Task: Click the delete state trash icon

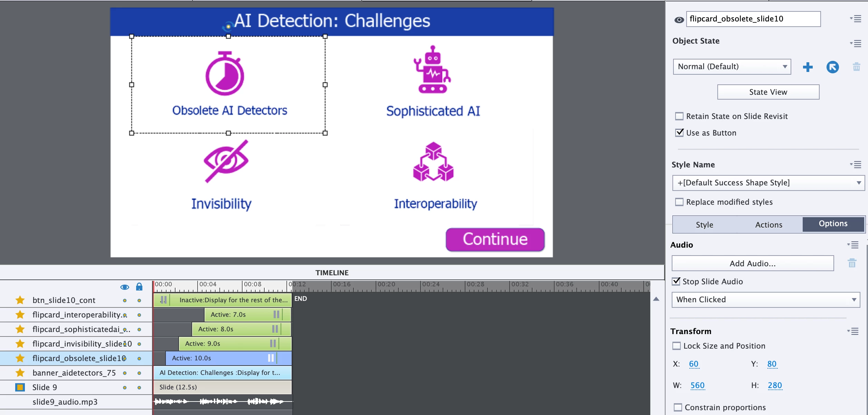Action: click(856, 67)
